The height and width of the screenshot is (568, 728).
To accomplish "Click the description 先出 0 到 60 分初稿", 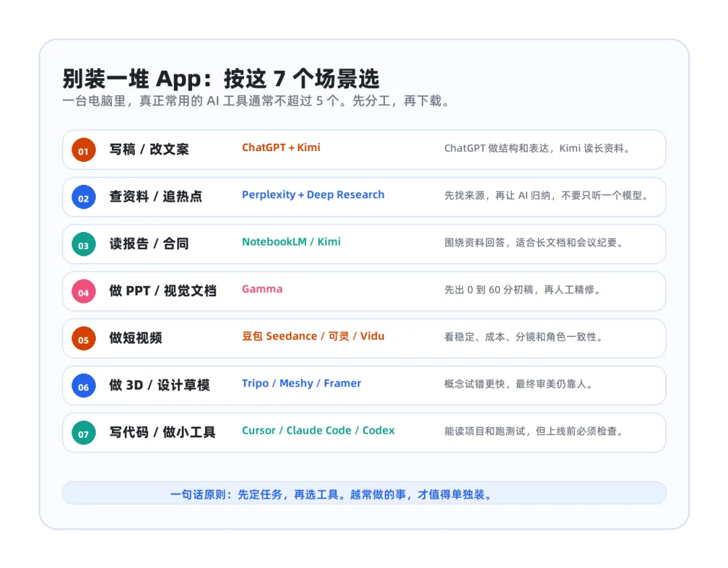I will tap(523, 290).
